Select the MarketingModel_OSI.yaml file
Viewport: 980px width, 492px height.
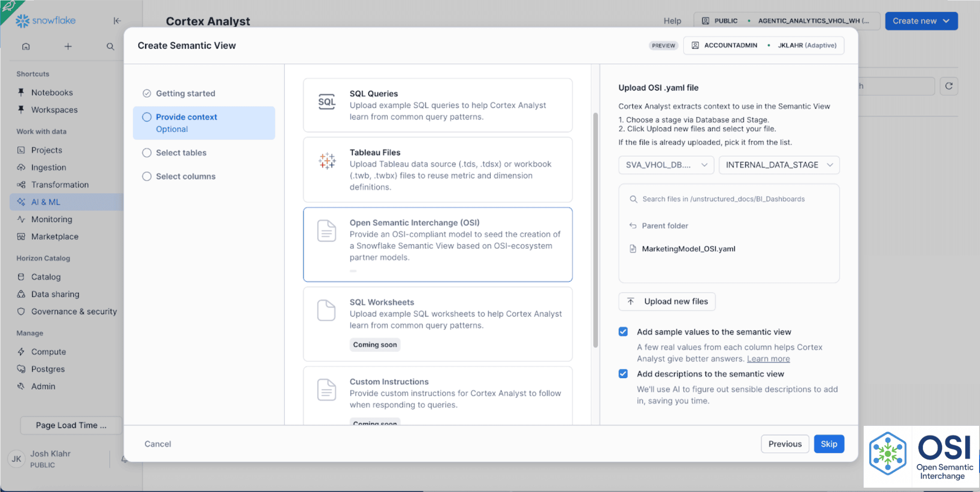(x=688, y=249)
